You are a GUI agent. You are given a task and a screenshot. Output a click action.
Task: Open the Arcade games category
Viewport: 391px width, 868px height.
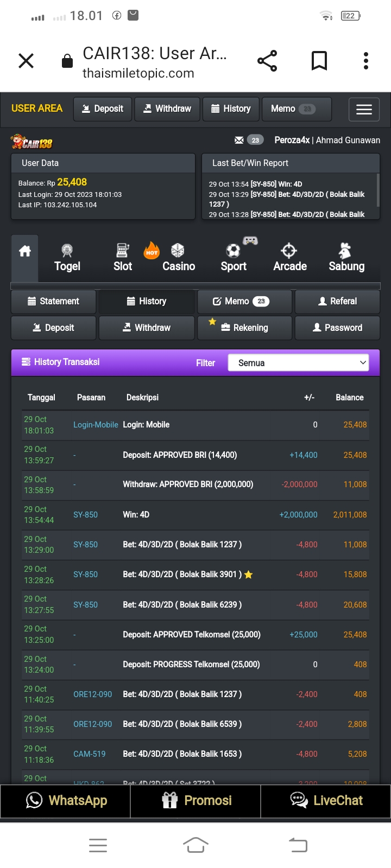tap(290, 258)
